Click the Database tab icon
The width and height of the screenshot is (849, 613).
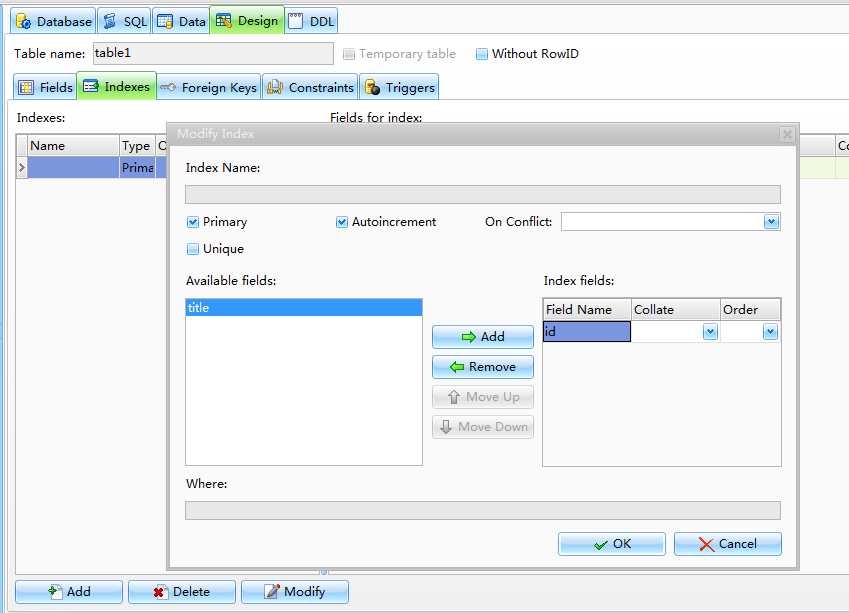(x=24, y=21)
